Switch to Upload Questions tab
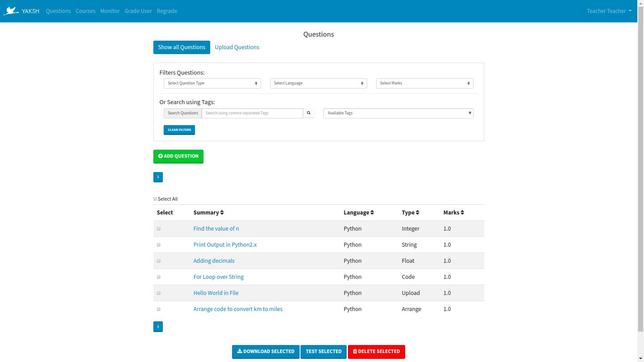 237,47
